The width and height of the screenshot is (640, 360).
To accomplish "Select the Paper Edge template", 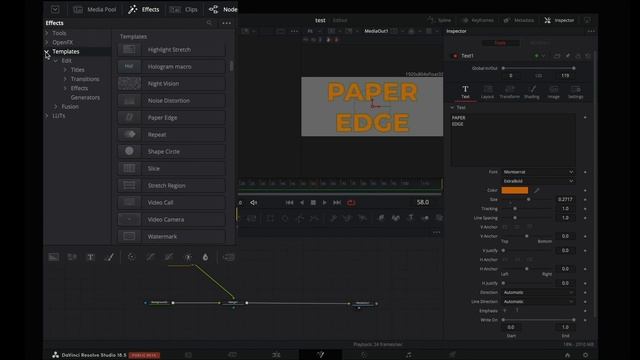I will tap(172, 118).
